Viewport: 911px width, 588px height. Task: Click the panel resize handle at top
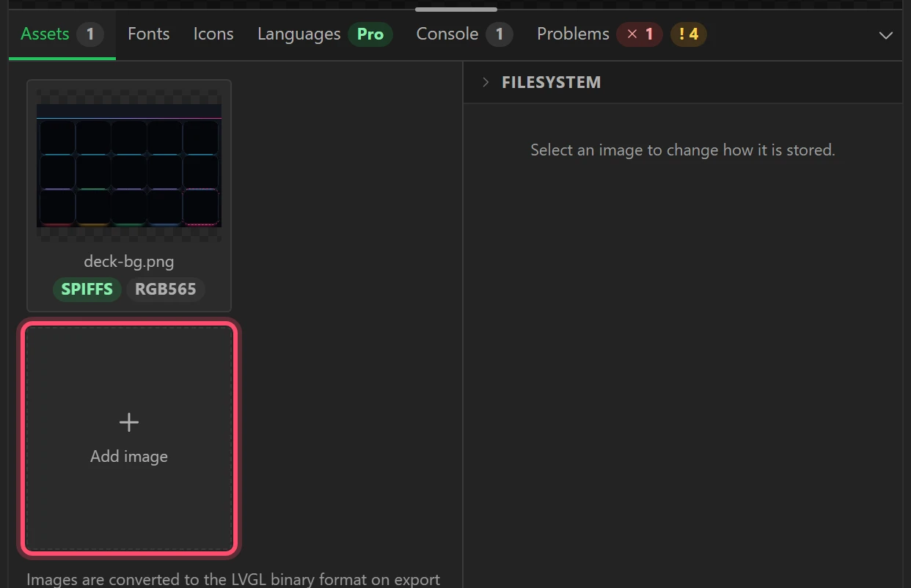(x=456, y=10)
